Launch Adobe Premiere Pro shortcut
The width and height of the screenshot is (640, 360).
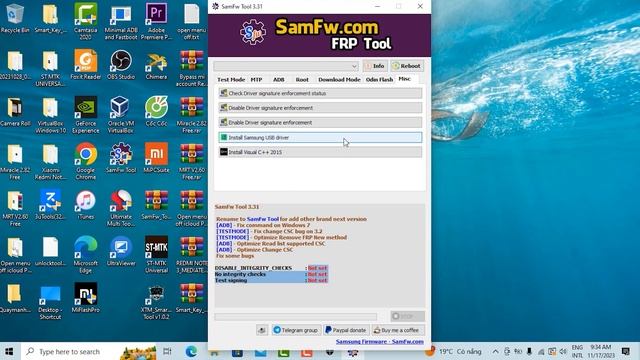pyautogui.click(x=156, y=21)
